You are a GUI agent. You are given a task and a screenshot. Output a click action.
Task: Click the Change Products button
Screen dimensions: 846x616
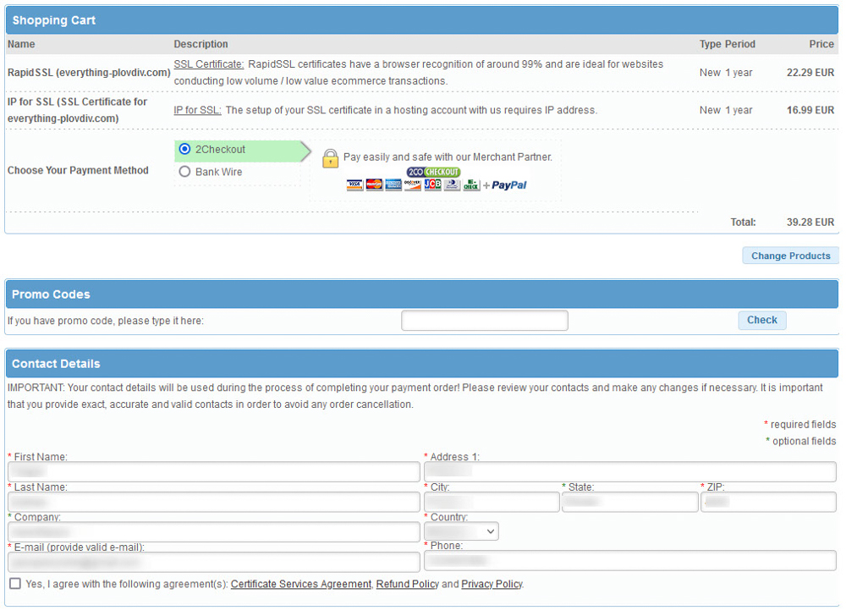pos(790,255)
